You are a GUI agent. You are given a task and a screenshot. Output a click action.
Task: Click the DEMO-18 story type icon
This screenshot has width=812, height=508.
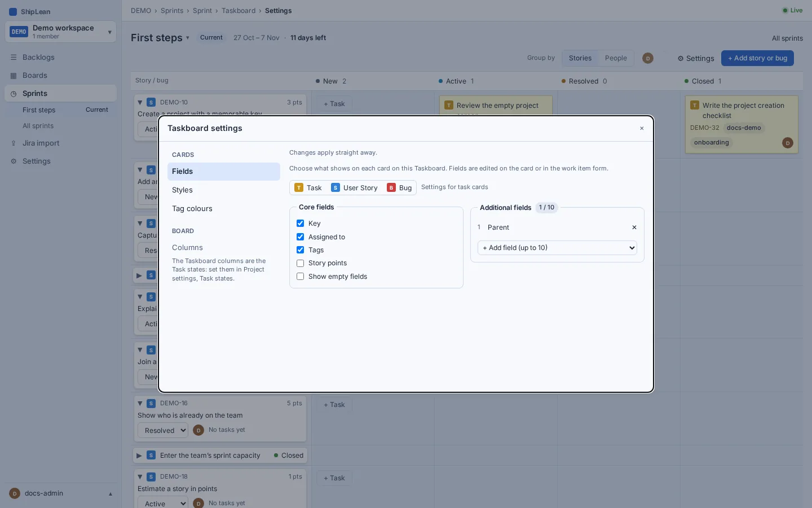151,477
